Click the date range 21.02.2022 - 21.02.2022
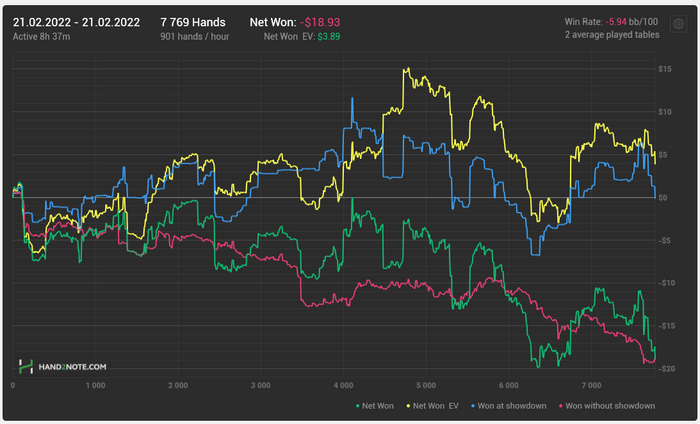 [x=78, y=21]
